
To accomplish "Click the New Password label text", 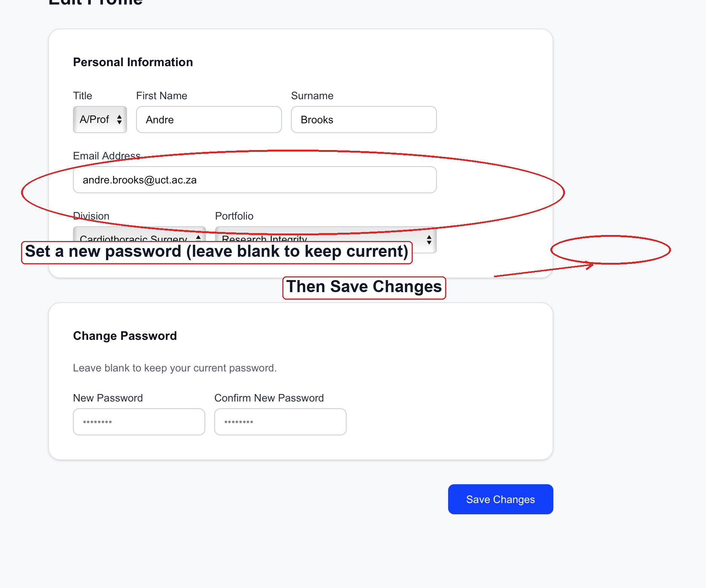I will (108, 398).
